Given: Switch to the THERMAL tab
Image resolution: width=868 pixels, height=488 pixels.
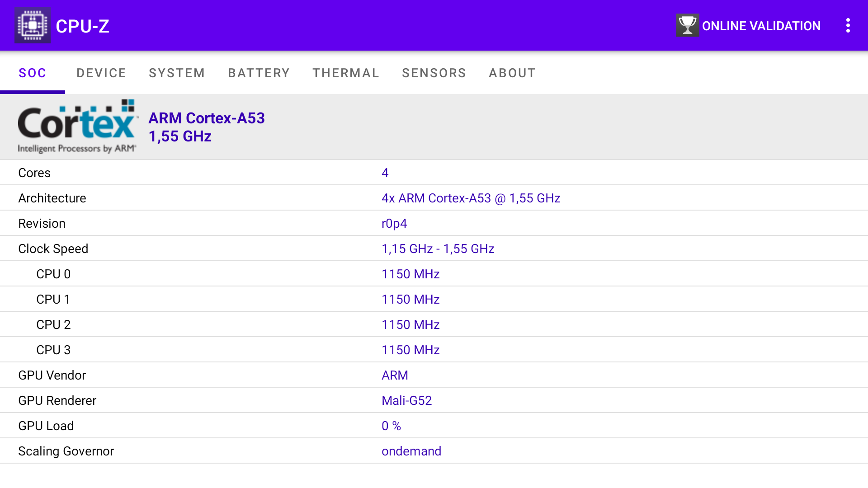Looking at the screenshot, I should pos(346,73).
